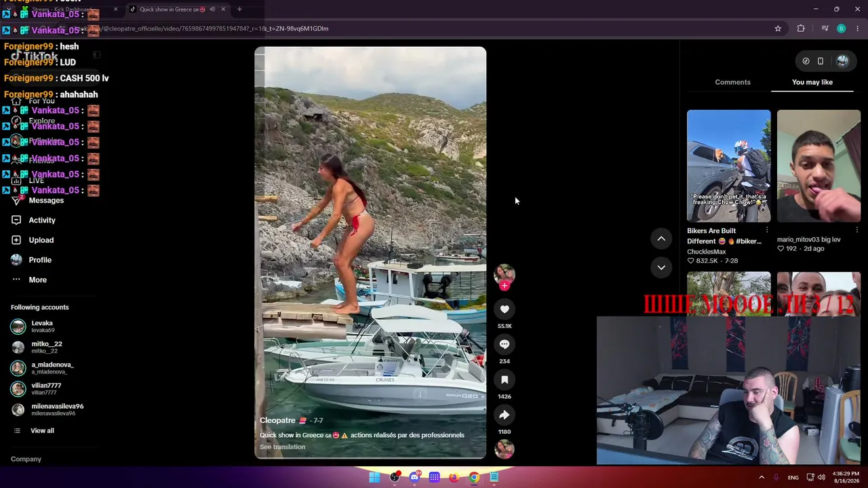Open mario_mitov03 big lev video thumbnail

point(818,166)
